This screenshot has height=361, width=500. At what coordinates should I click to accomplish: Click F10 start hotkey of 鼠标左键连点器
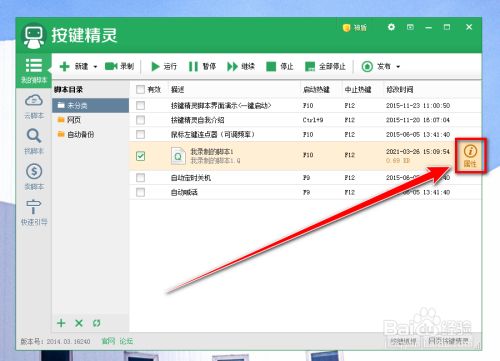308,134
